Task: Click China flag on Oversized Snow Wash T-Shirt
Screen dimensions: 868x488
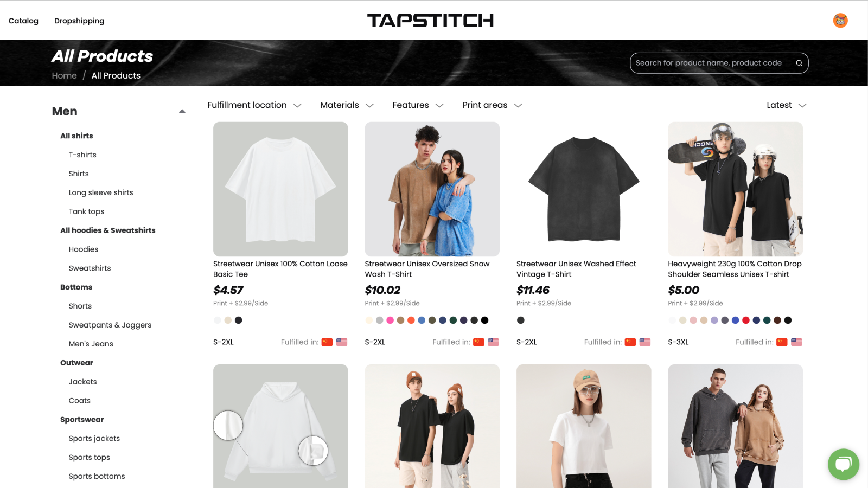Action: click(x=478, y=342)
